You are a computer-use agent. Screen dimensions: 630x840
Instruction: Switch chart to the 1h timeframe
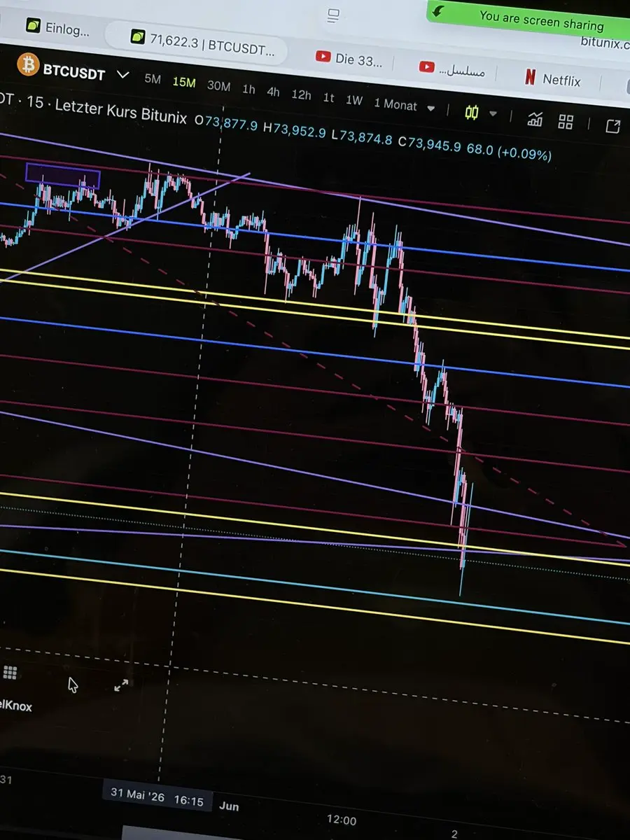click(x=248, y=90)
